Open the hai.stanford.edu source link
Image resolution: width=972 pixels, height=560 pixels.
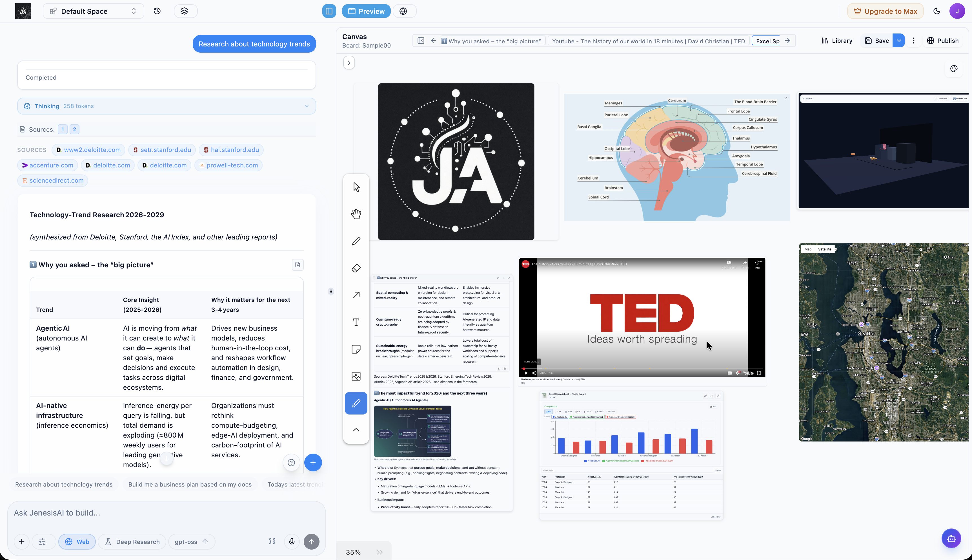pyautogui.click(x=230, y=150)
